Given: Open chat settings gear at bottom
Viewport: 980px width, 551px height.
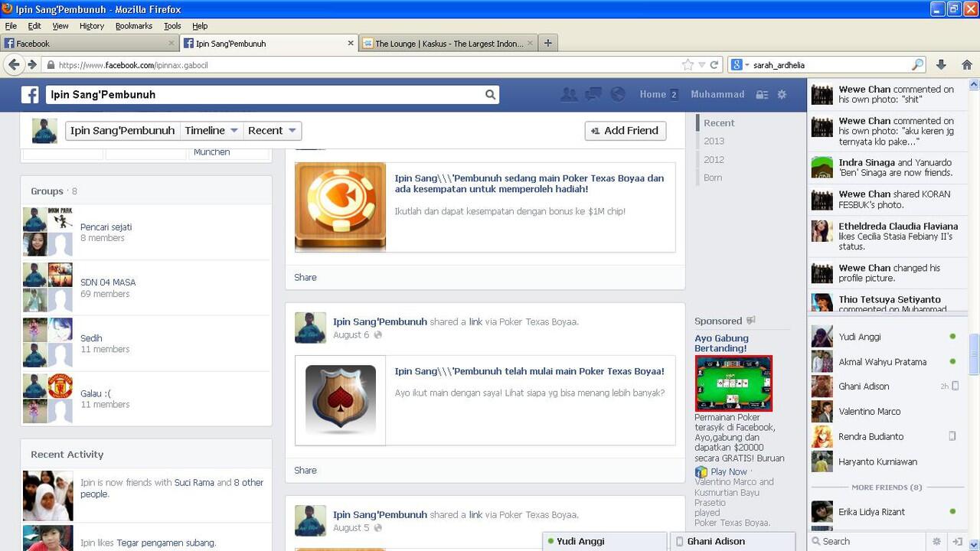Looking at the screenshot, I should [x=936, y=541].
